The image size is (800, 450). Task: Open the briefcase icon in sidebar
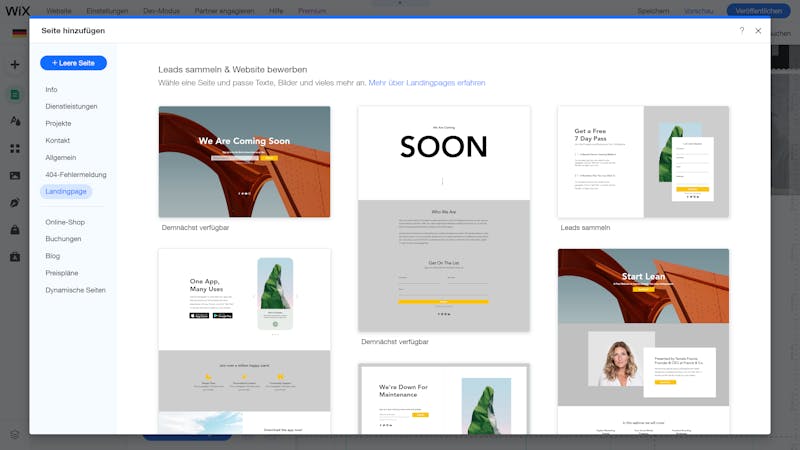point(15,257)
